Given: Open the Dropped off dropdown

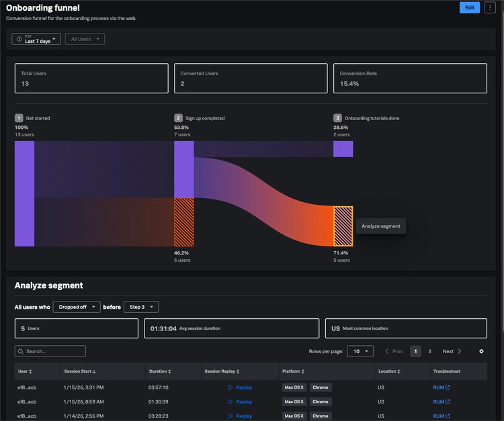Looking at the screenshot, I should (x=76, y=307).
